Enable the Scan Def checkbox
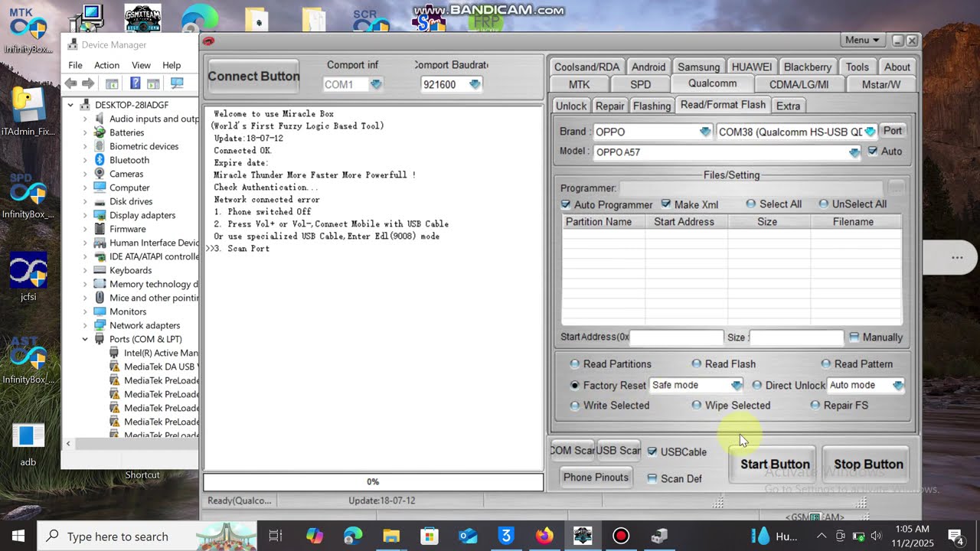The image size is (980, 551). click(652, 478)
